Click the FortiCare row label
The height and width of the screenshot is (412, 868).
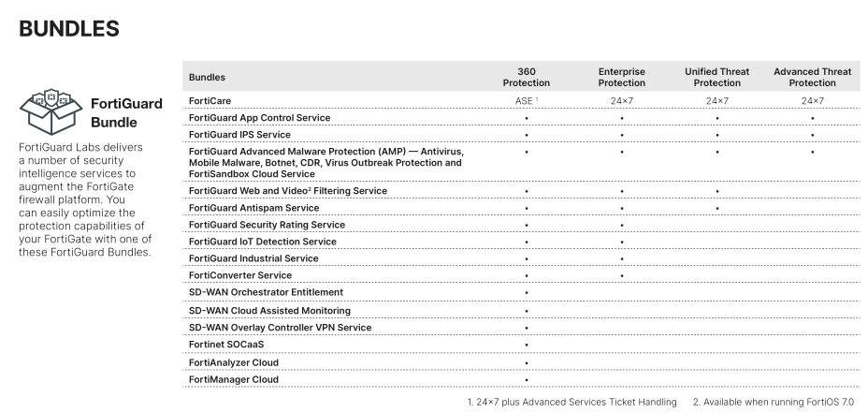[210, 100]
